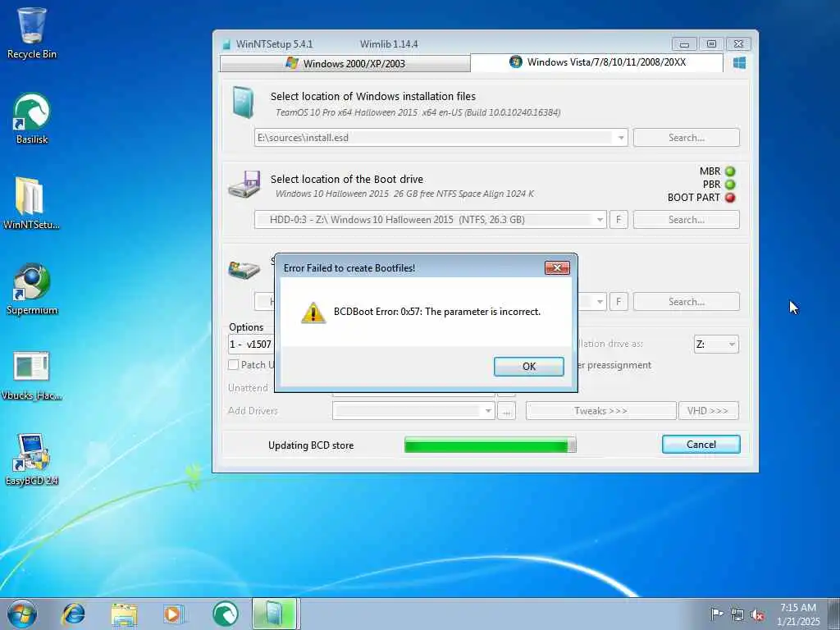840x630 pixels.
Task: Select the Supermium desktop shortcut
Action: point(32,290)
